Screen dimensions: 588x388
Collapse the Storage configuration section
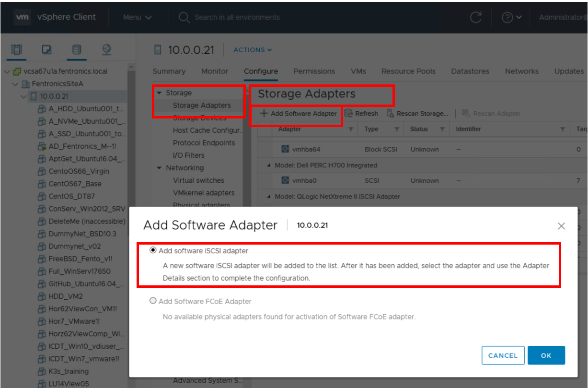click(x=159, y=93)
